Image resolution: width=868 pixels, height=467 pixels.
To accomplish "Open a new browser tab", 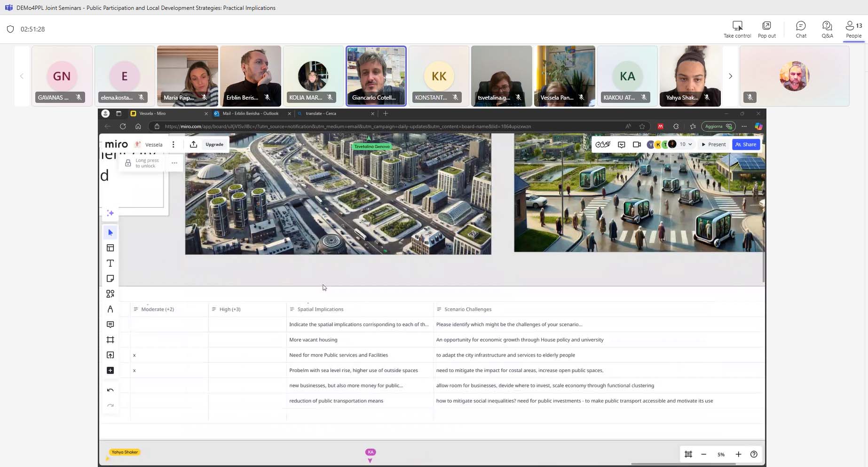I will pos(386,114).
